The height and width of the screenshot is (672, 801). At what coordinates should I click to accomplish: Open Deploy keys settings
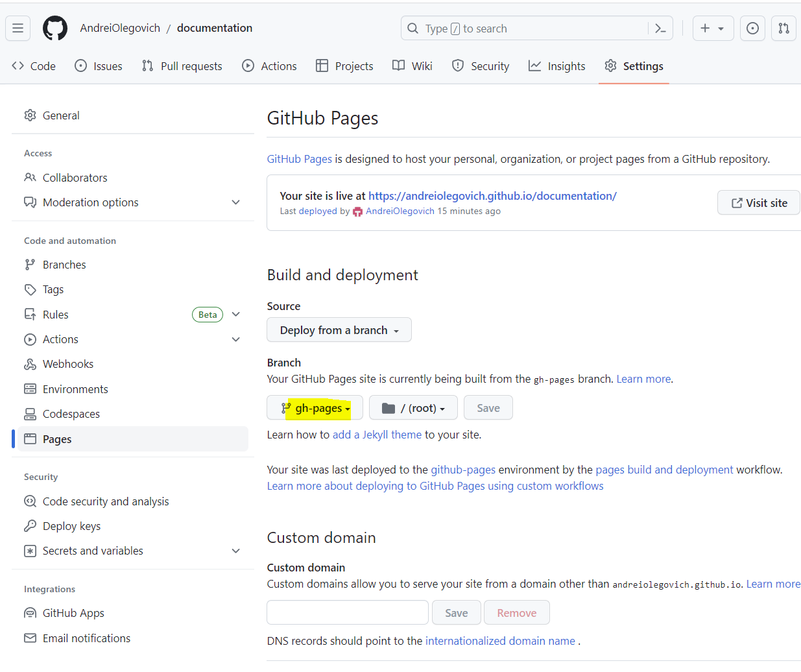tap(133, 526)
